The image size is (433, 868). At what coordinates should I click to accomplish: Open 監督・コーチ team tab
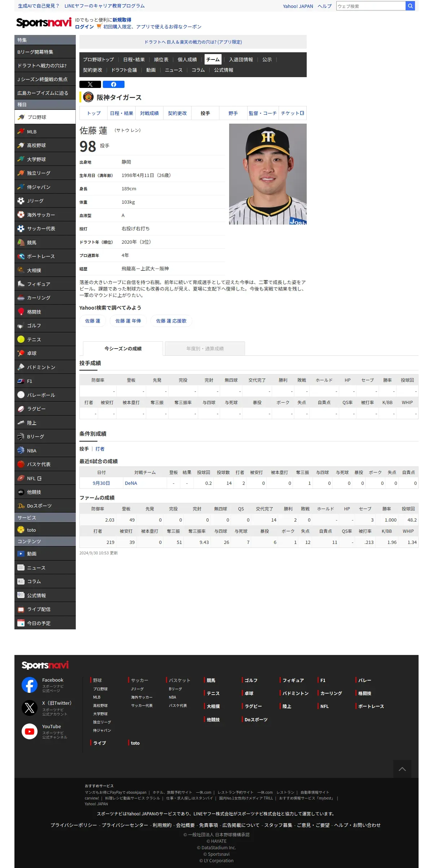pyautogui.click(x=263, y=113)
